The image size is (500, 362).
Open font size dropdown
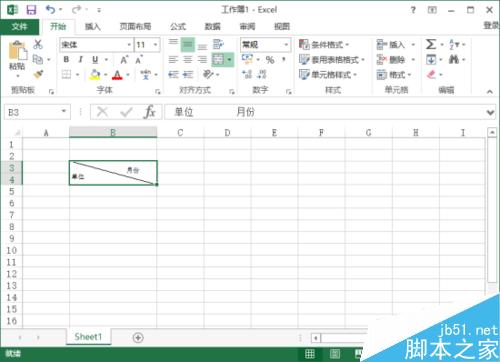pyautogui.click(x=156, y=44)
